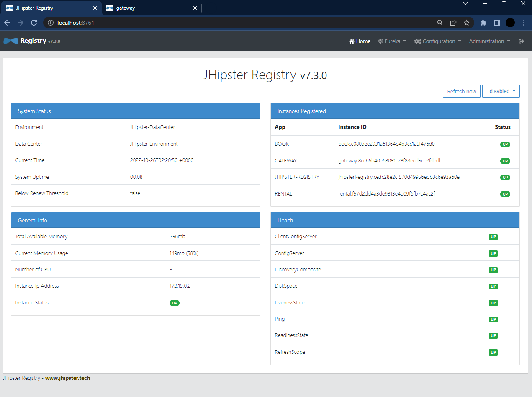Image resolution: width=532 pixels, height=397 pixels.
Task: Go forward in browser history
Action: click(x=21, y=23)
